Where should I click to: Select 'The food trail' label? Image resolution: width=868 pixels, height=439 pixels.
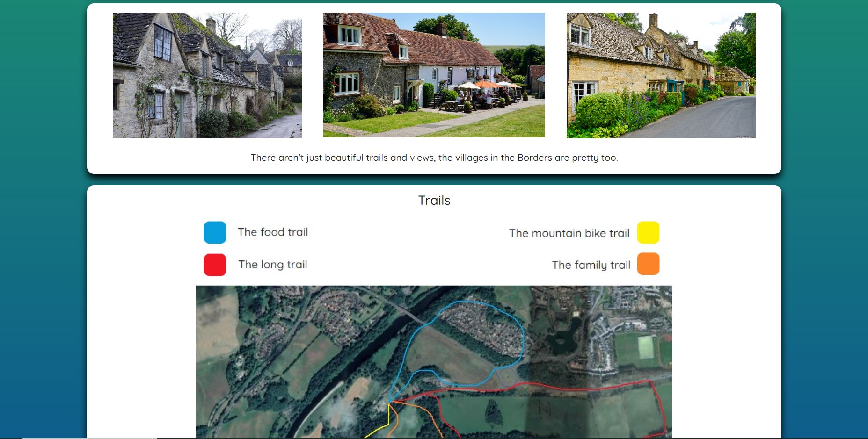[273, 232]
